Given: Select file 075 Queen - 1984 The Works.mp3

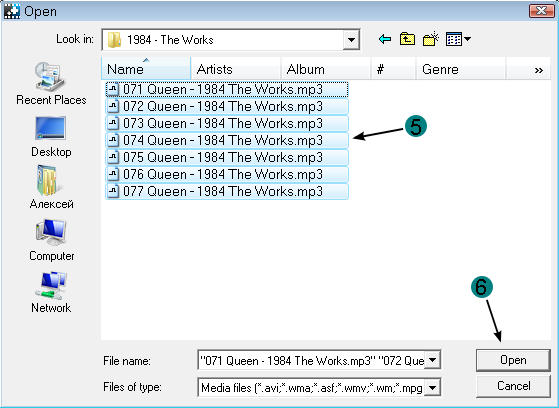Looking at the screenshot, I should pos(227,157).
